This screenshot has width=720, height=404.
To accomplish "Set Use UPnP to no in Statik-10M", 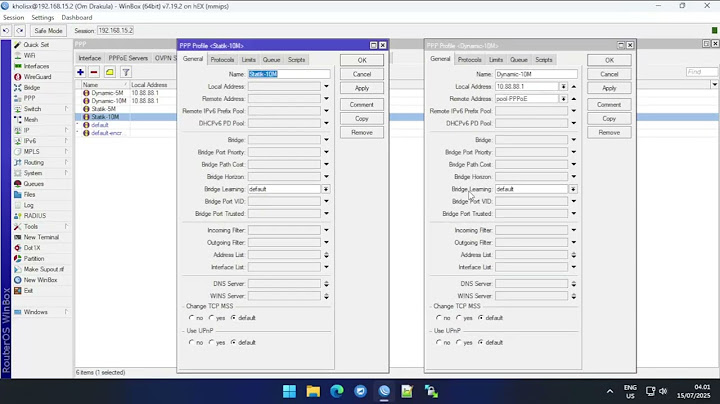I will click(191, 342).
